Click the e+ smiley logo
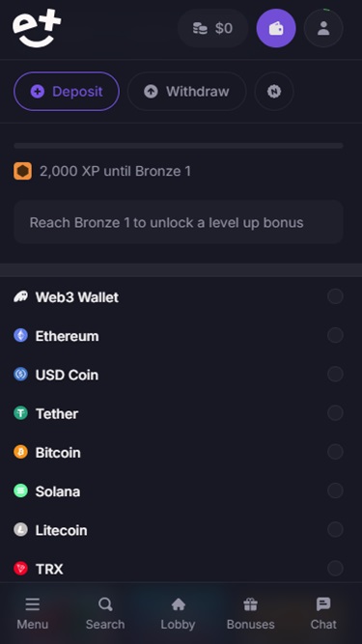This screenshot has width=362, height=644. coord(37,28)
